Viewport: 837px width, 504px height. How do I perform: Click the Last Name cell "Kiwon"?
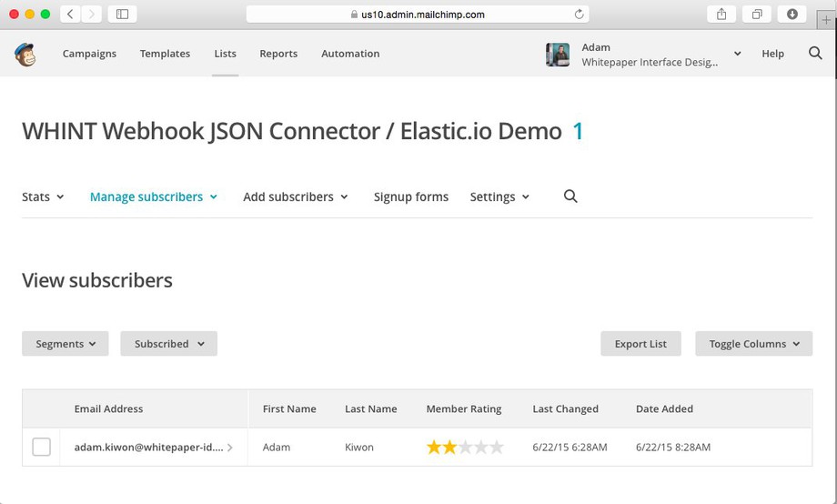359,447
